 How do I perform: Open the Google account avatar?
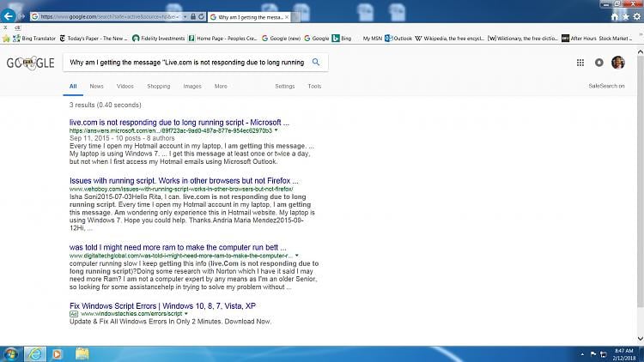[618, 63]
